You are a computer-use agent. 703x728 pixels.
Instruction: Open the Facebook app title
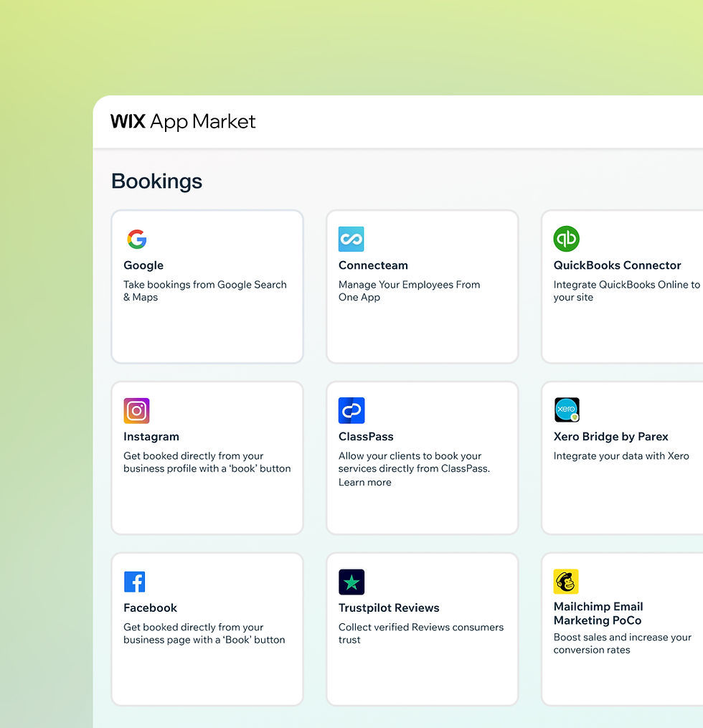coord(150,608)
